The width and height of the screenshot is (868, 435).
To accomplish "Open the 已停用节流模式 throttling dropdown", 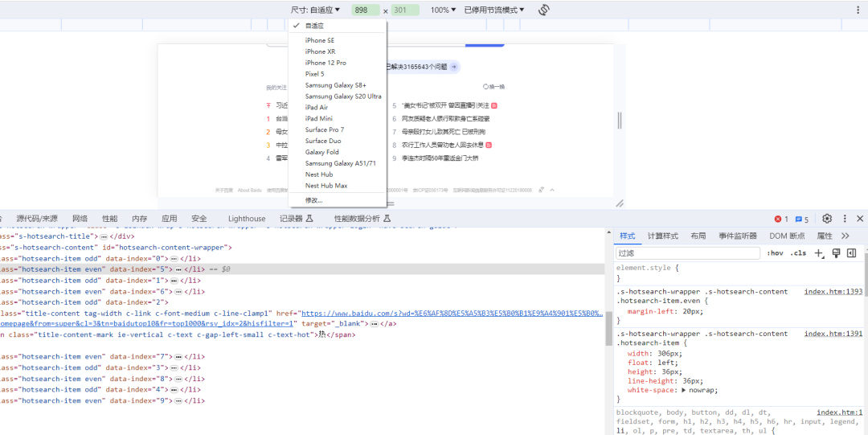I will point(493,10).
